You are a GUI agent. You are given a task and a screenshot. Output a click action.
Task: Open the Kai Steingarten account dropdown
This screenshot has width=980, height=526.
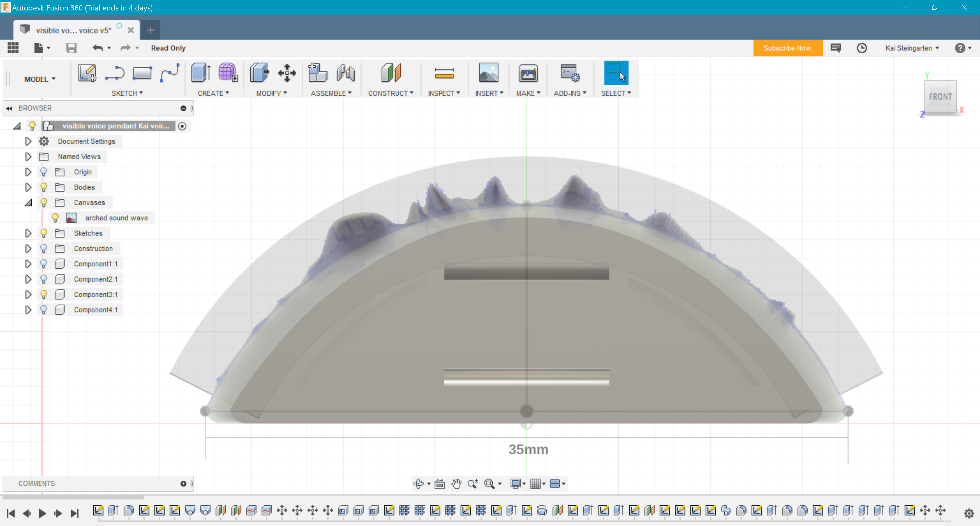click(912, 48)
